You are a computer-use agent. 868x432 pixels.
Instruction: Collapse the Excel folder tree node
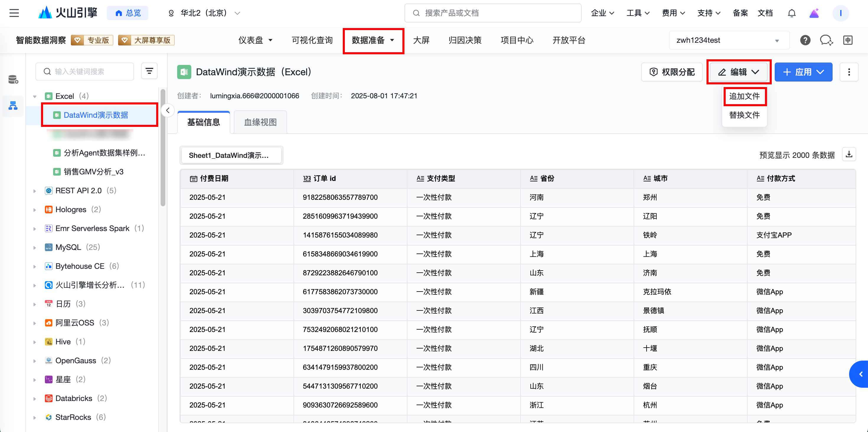[35, 96]
